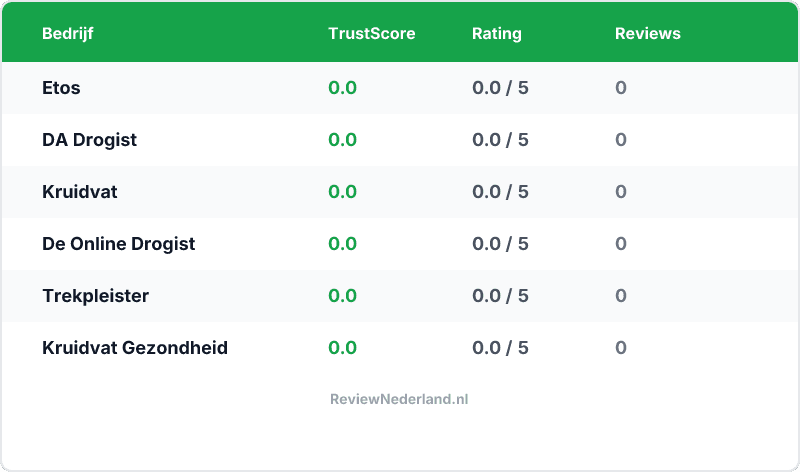Sort by TrustScore column header
The height and width of the screenshot is (472, 800).
[x=371, y=33]
